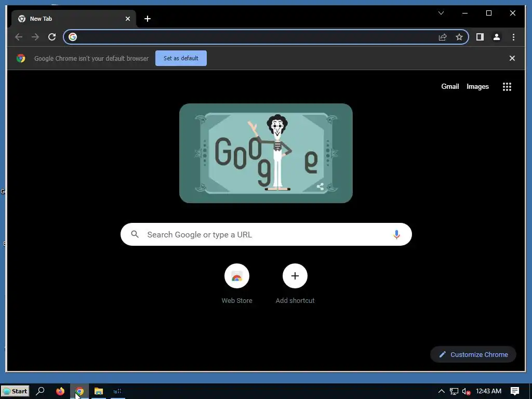Click the Chrome taskbar icon
This screenshot has height=399, width=532.
(79, 391)
